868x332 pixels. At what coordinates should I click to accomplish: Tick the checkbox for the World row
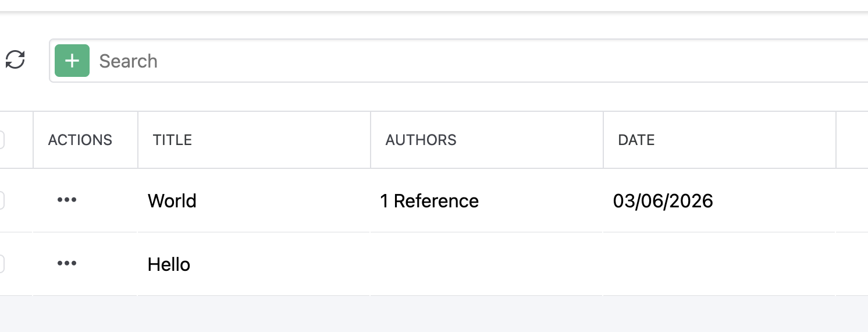[x=1, y=201]
